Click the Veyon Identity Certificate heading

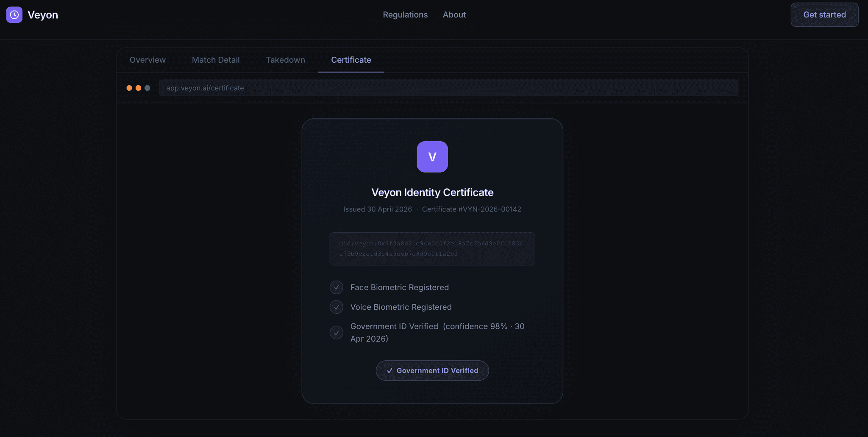432,192
